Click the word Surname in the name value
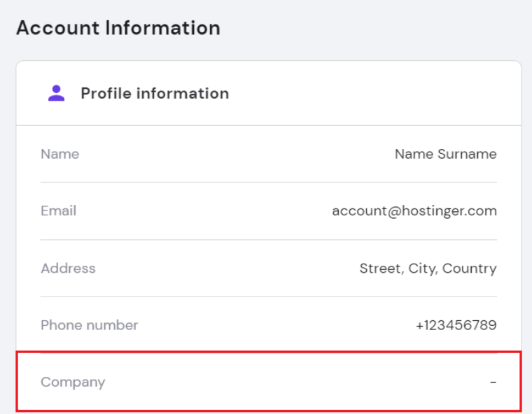The width and height of the screenshot is (532, 414). coord(467,154)
